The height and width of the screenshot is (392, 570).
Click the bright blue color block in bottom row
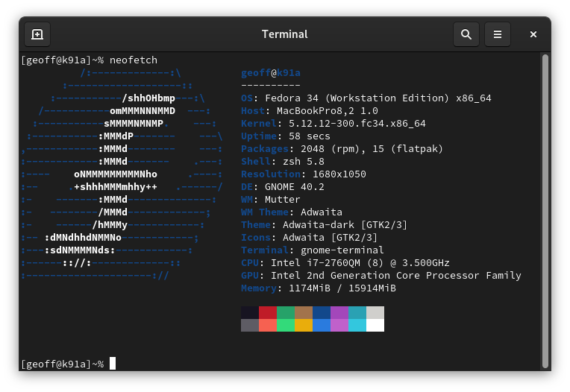coord(322,325)
